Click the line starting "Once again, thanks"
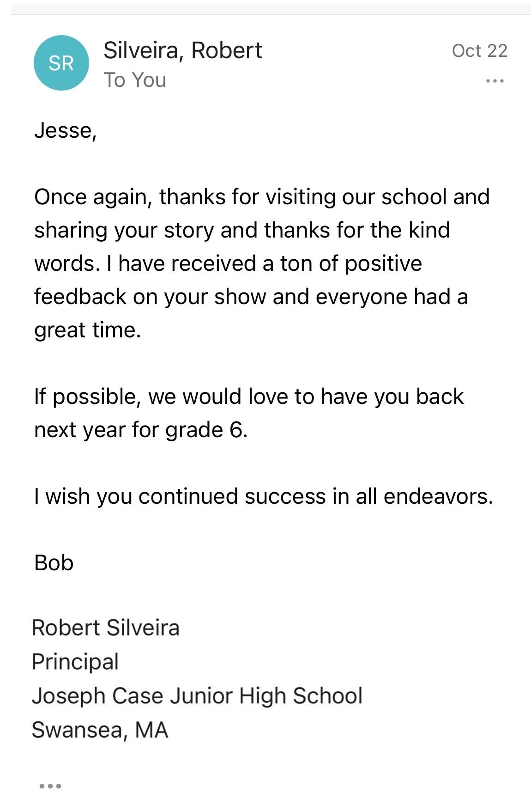The image size is (531, 812). (262, 197)
